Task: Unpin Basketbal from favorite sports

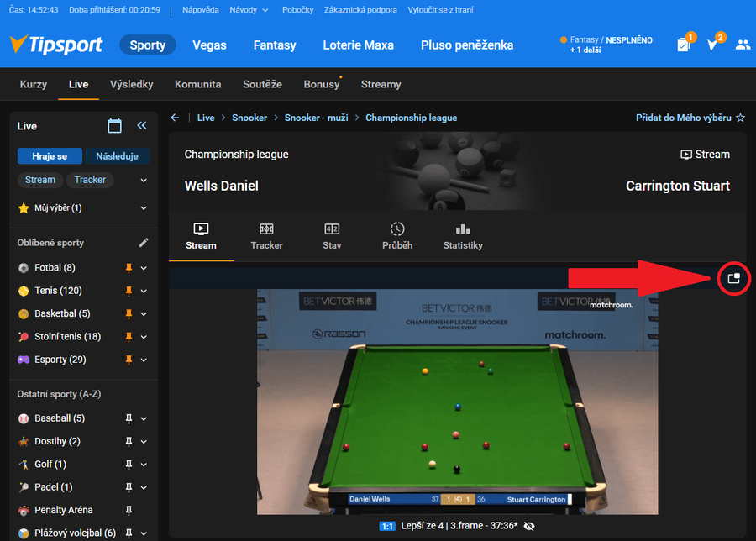Action: [x=129, y=314]
